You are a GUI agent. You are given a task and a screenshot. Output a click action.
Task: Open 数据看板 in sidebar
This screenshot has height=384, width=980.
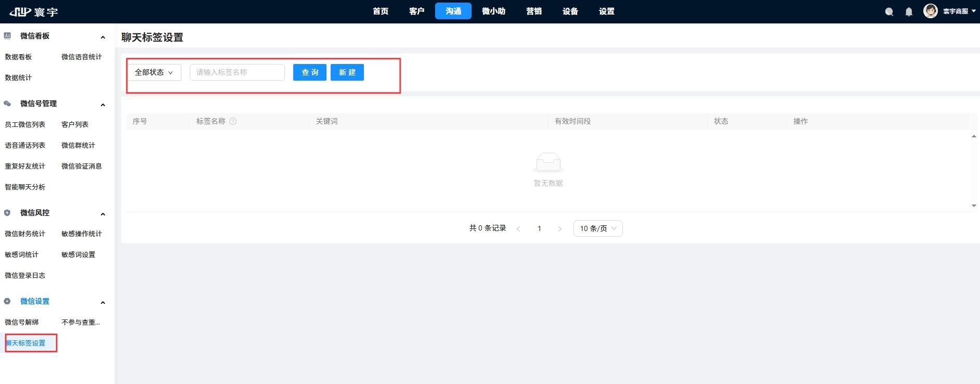click(x=18, y=57)
